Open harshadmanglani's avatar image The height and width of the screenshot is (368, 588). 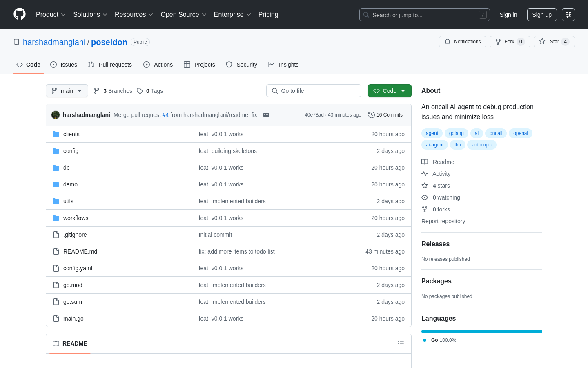tap(56, 115)
